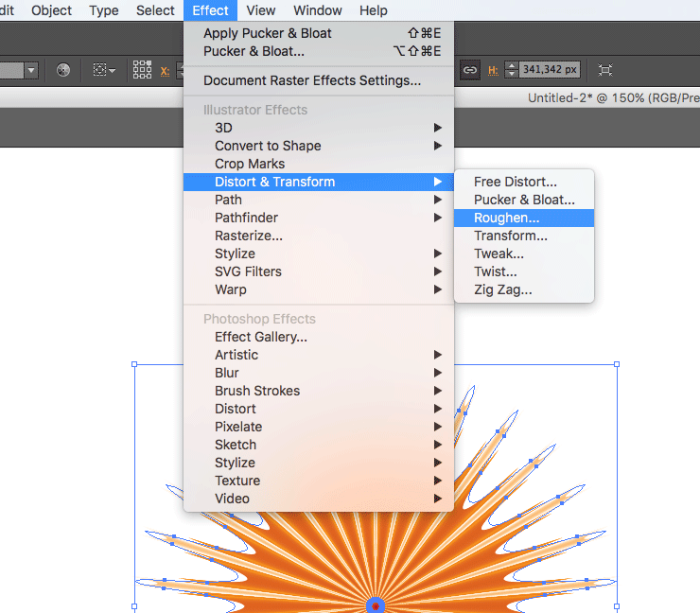700x613 pixels.
Task: Toggle the constrain width and height link icon
Action: tap(469, 70)
